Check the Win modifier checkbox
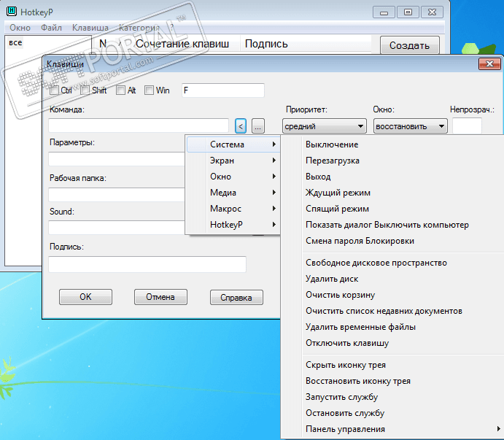 149,90
